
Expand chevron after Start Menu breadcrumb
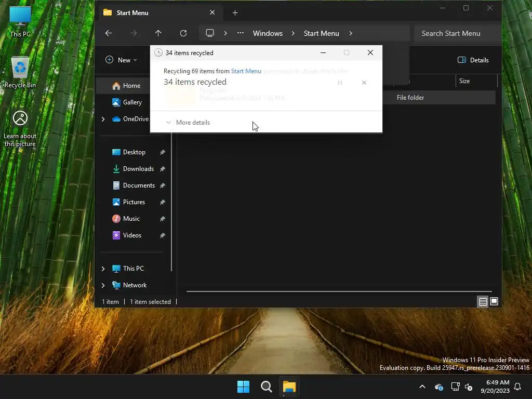tap(351, 33)
